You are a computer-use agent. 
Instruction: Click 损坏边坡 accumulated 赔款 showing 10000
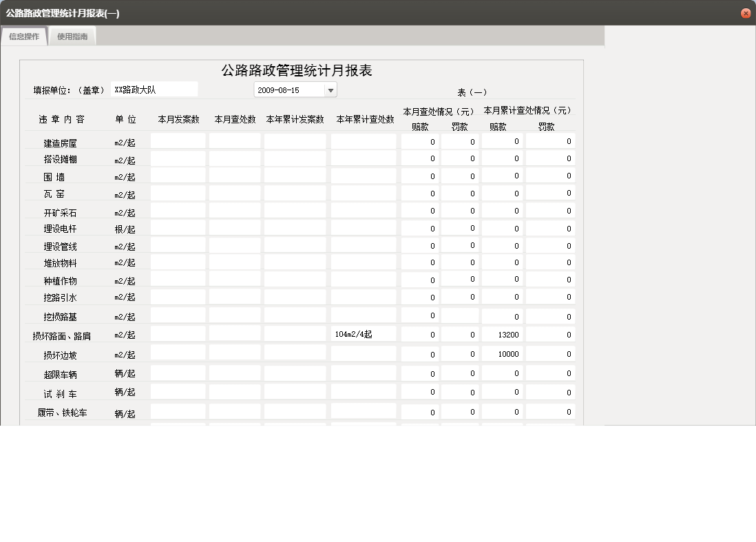tap(502, 353)
